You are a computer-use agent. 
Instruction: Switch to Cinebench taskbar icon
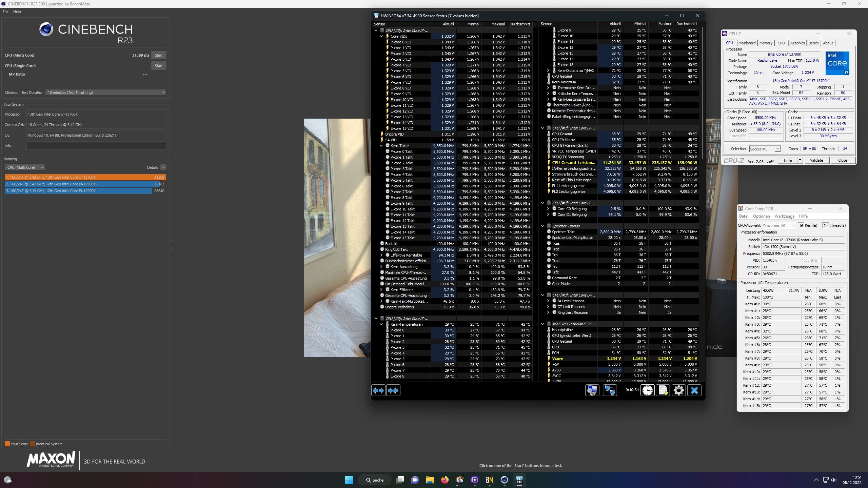[504, 480]
